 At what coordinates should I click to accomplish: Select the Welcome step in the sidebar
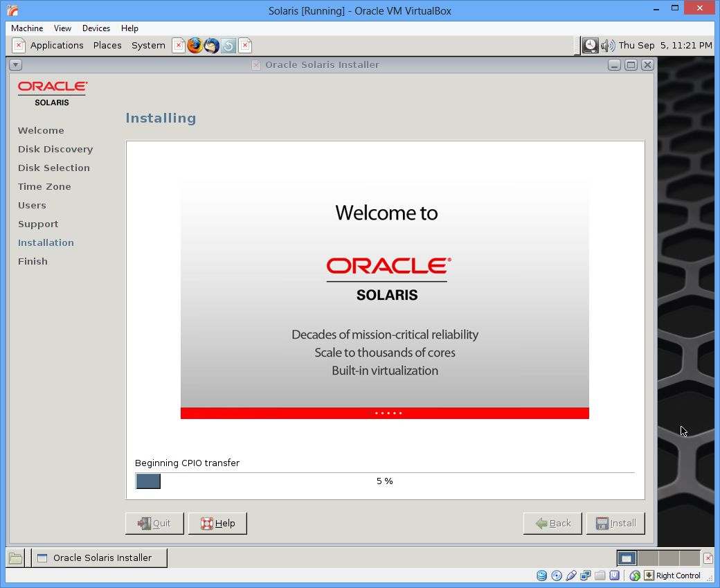pos(41,130)
